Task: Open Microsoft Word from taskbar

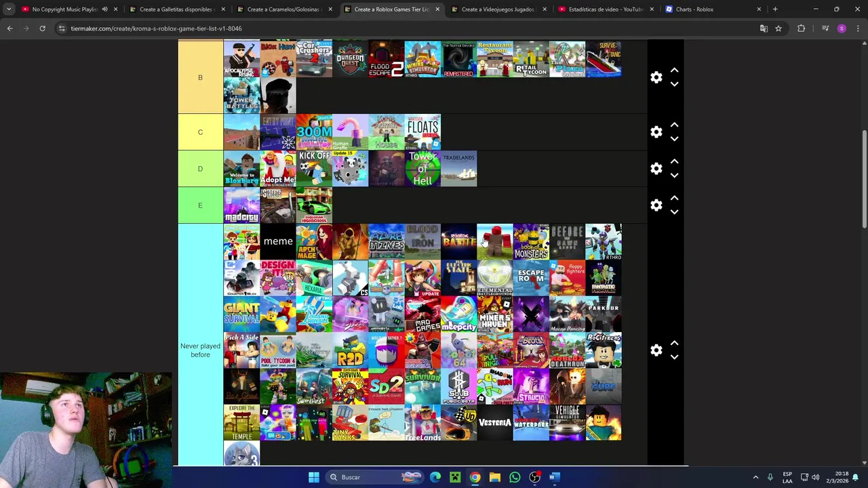Action: (x=553, y=477)
